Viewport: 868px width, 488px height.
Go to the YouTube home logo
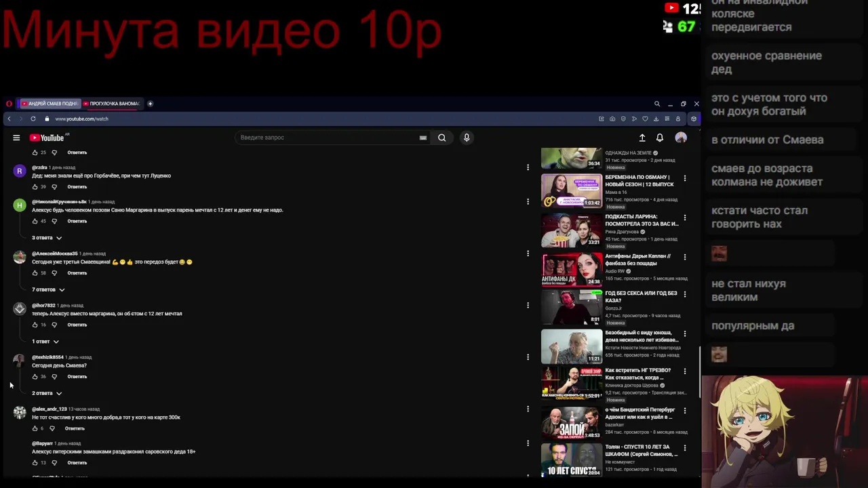47,138
